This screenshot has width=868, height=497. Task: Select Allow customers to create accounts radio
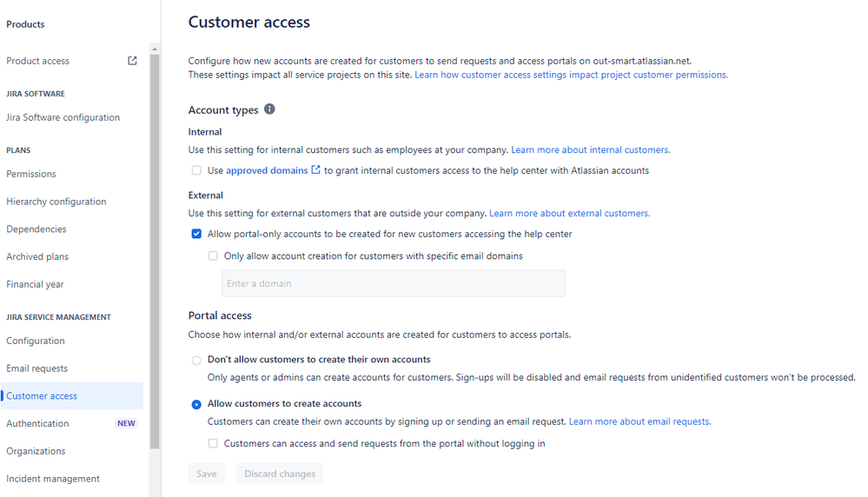(196, 405)
